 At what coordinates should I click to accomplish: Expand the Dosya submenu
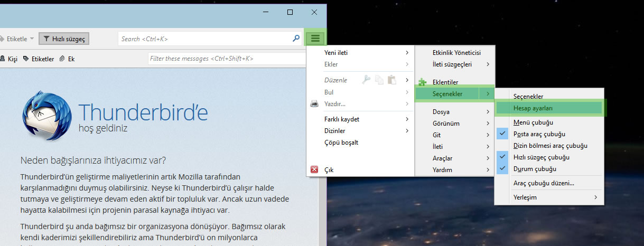click(455, 112)
